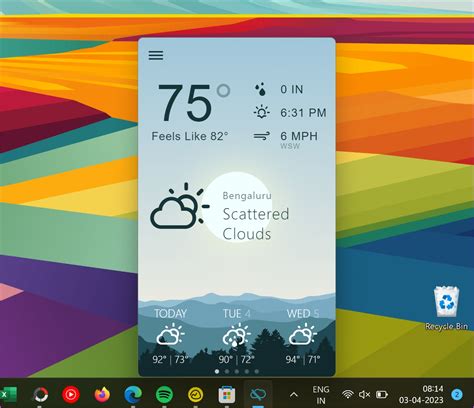Open notification center badge showing 2

pos(457,395)
